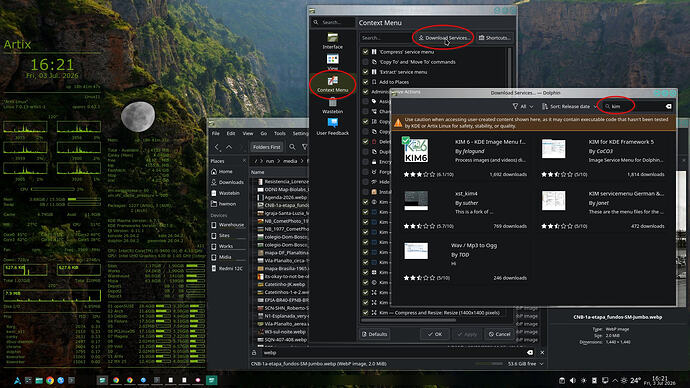Go up one folder in Dolphin
The image size is (690, 388).
coord(229,147)
